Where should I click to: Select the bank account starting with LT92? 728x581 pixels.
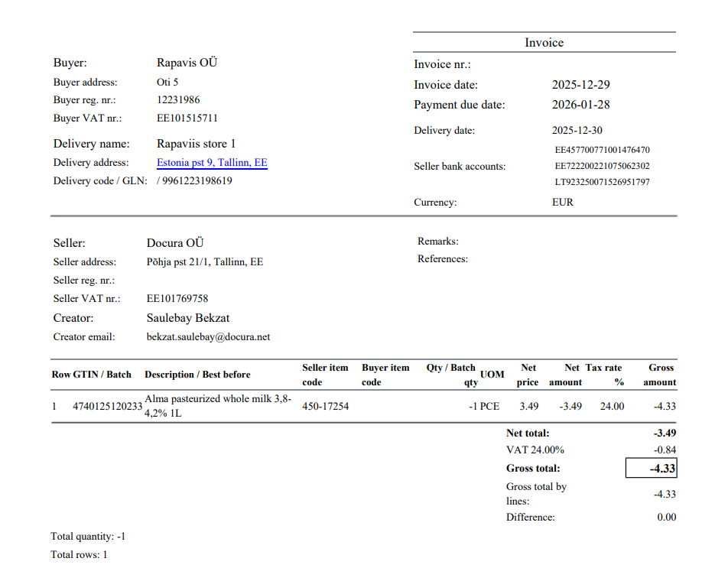tap(602, 183)
